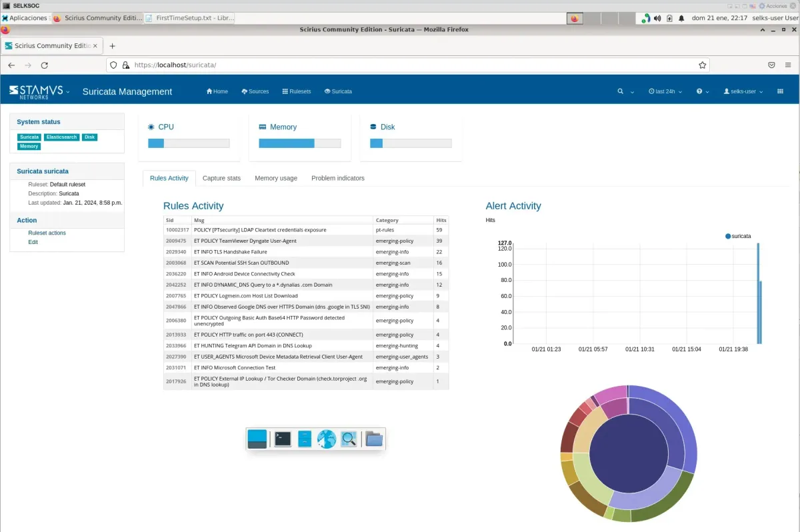800x532 pixels.
Task: Open a new Firefox tab
Action: 112,46
